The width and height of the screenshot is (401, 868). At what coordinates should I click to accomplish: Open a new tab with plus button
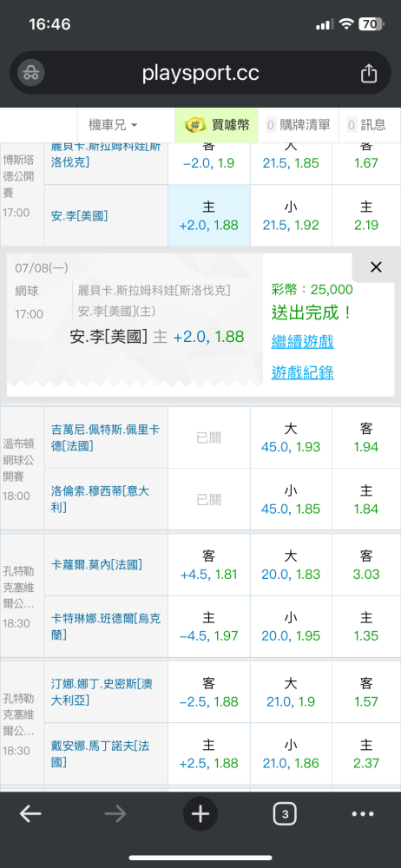(200, 814)
